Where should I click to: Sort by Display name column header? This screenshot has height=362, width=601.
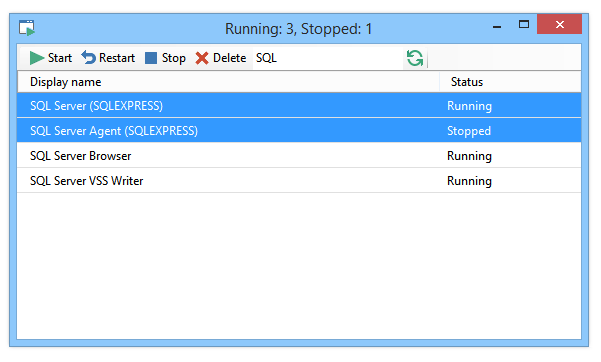pos(228,82)
